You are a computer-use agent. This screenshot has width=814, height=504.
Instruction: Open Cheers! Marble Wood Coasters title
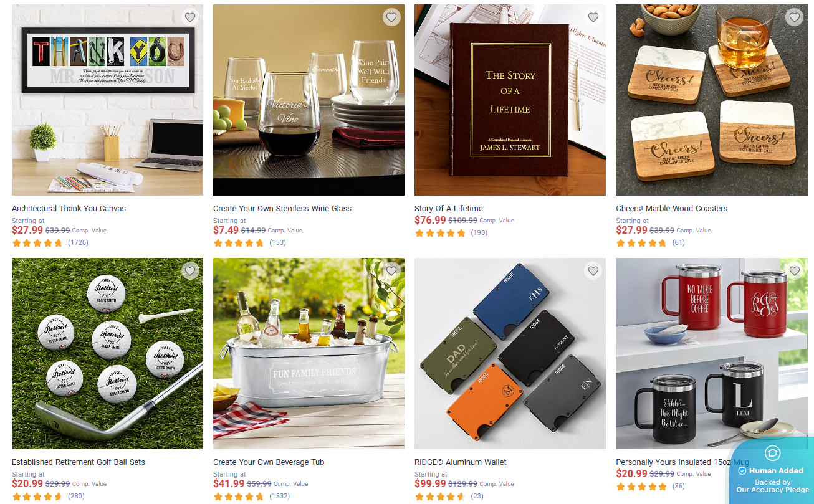(671, 209)
